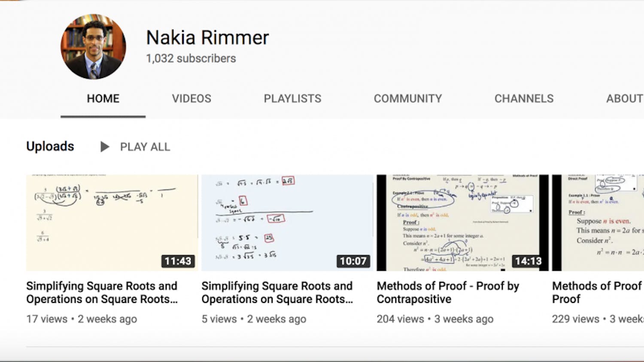Switch to the Videos tab
This screenshot has width=644, height=362.
191,99
